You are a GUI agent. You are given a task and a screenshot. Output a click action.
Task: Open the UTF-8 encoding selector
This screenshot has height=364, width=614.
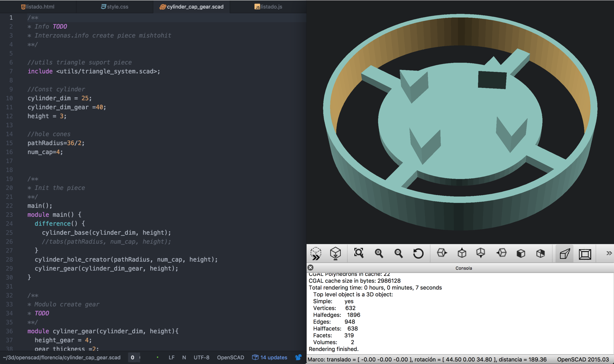pos(201,358)
